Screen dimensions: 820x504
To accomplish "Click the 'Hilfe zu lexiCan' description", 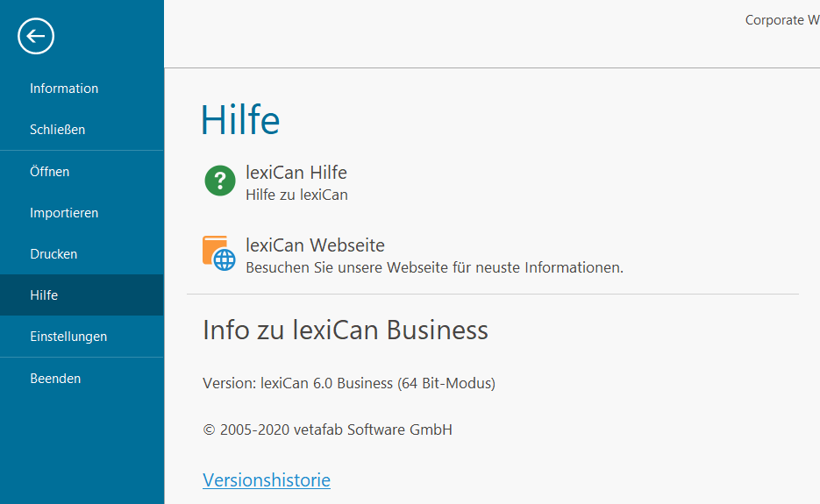I will click(x=296, y=195).
